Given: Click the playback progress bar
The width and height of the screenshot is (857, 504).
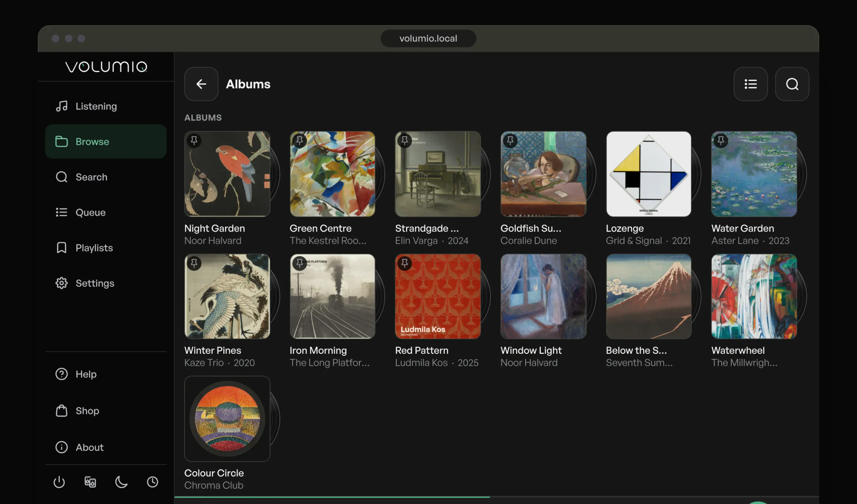Looking at the screenshot, I should (496, 497).
